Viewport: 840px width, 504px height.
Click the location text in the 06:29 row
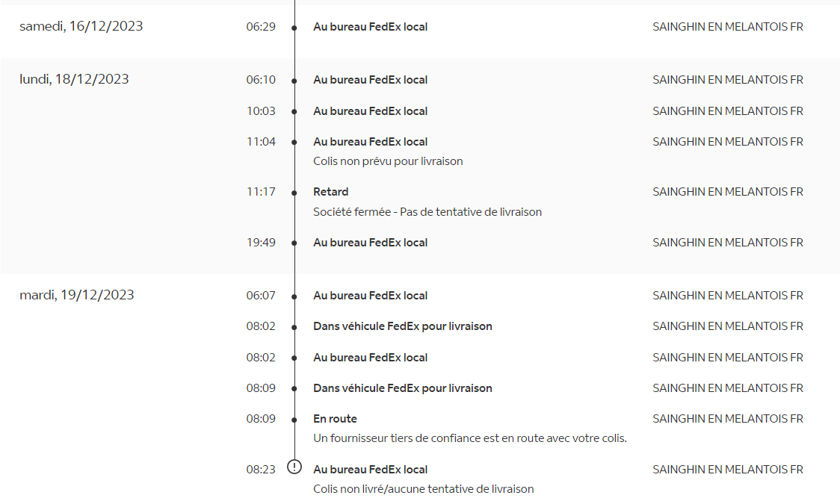(727, 27)
